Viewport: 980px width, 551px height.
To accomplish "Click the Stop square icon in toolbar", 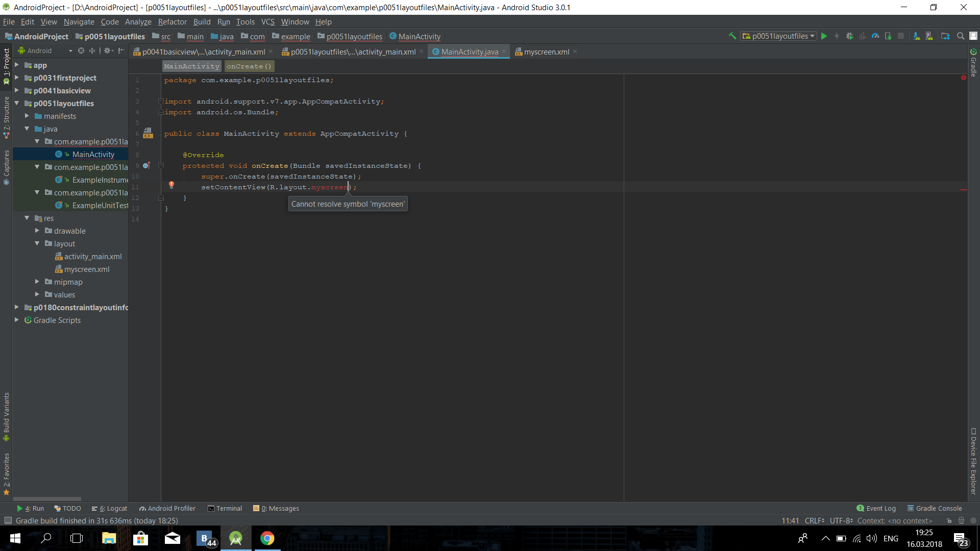I will pos(901,36).
